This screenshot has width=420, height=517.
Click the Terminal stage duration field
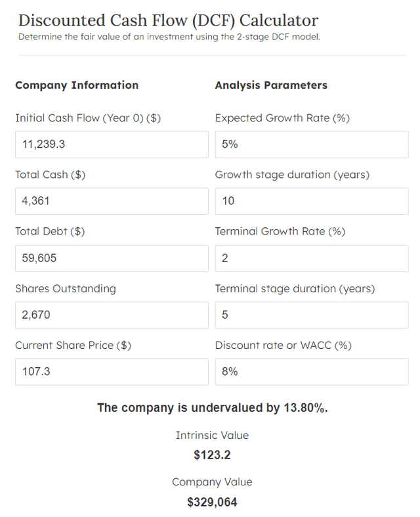[x=311, y=315]
